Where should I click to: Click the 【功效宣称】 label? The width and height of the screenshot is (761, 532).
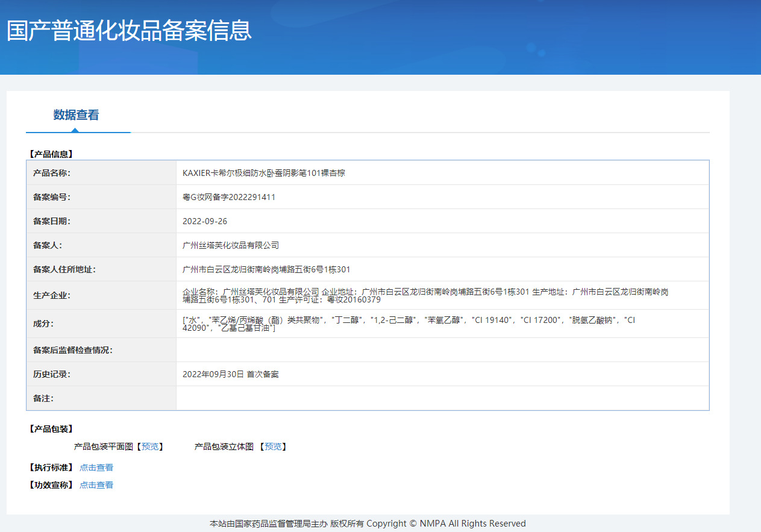click(51, 485)
